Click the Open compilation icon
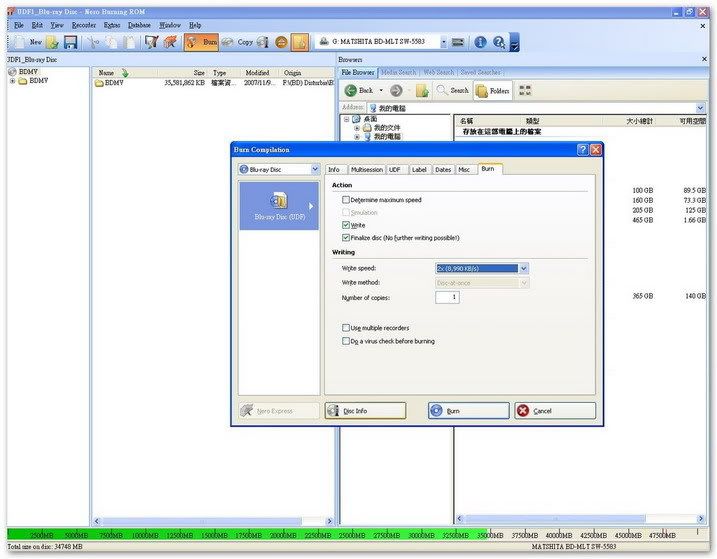The width and height of the screenshot is (717, 559). (52, 42)
